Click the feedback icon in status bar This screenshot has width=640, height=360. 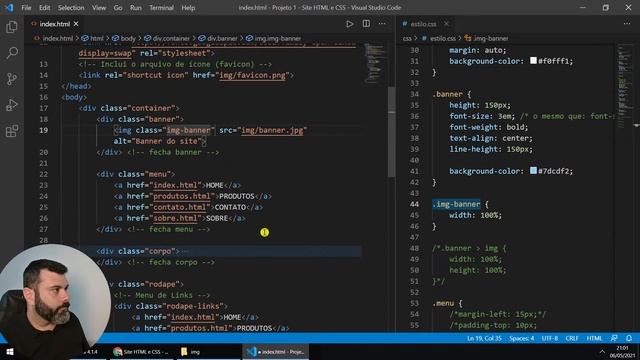[x=614, y=338]
